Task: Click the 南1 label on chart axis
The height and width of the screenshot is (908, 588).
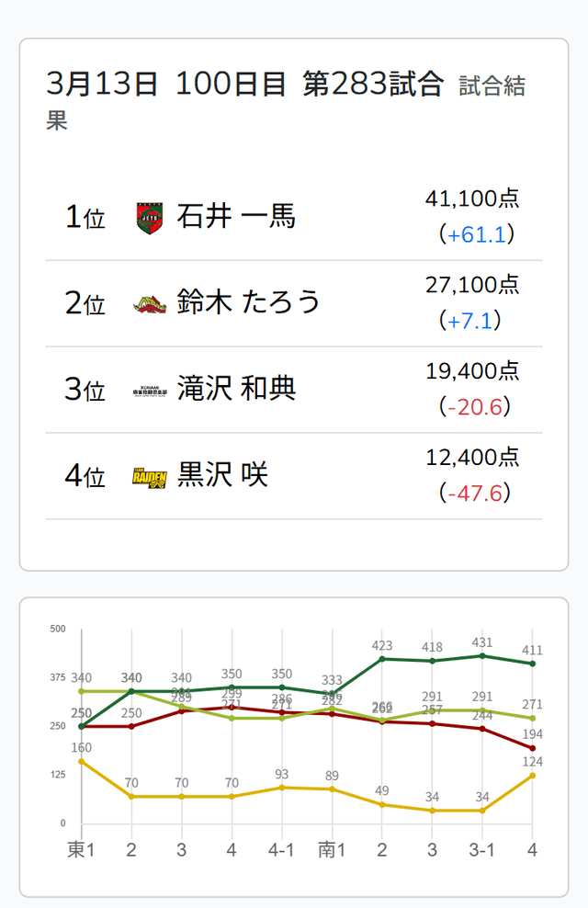Action: [331, 849]
